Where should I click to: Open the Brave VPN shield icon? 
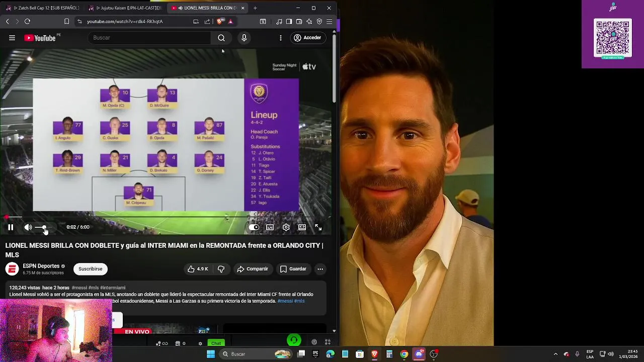(x=319, y=22)
